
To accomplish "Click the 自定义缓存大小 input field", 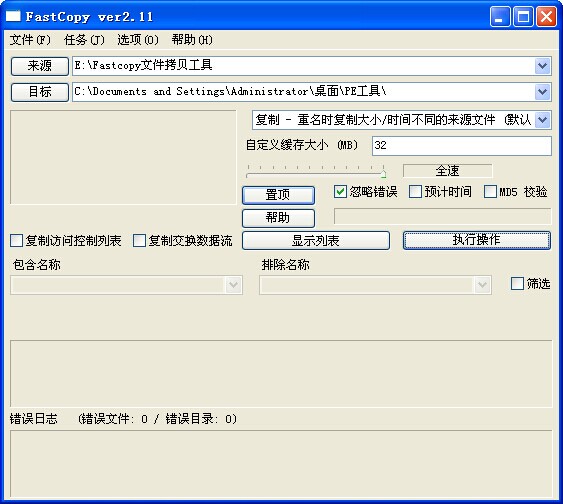I will 462,146.
